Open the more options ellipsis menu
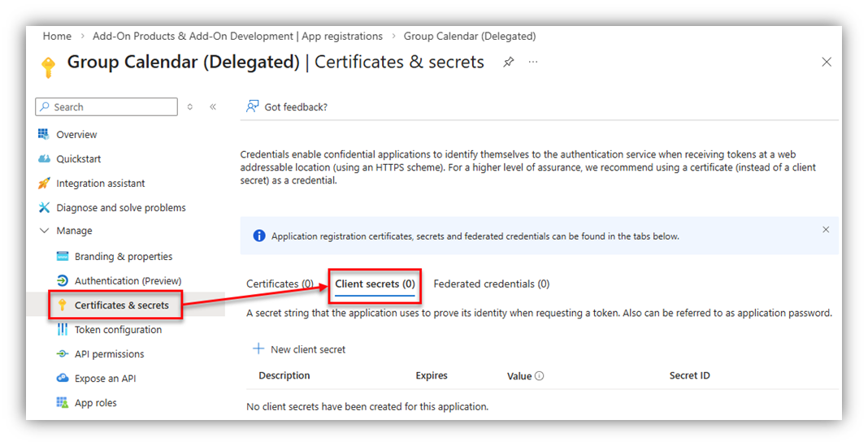 tap(533, 62)
